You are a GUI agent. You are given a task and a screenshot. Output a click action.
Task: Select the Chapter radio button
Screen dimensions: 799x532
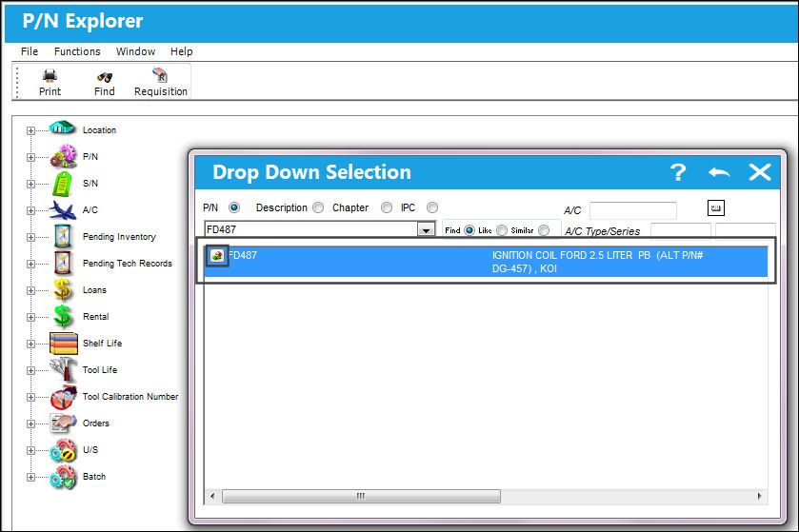[x=387, y=207]
